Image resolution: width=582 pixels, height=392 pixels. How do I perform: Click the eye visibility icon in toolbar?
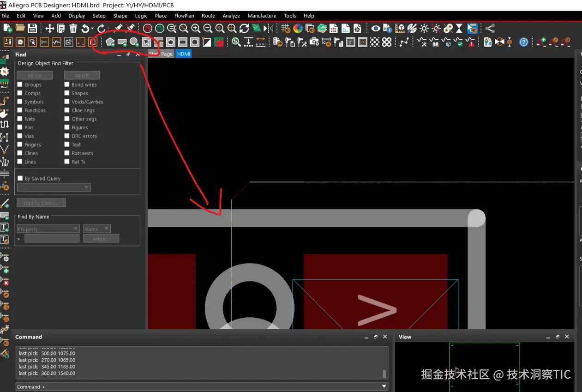pyautogui.click(x=376, y=28)
